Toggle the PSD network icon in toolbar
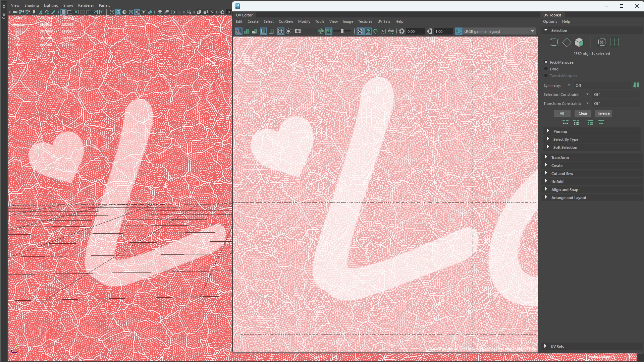The width and height of the screenshot is (644, 362). coord(391,31)
